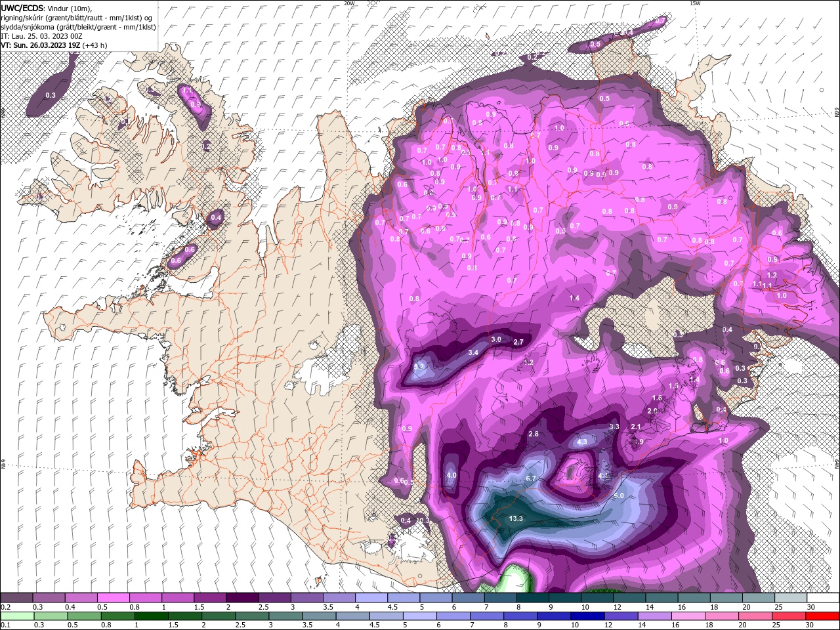This screenshot has height=630, width=840.
Task: Click the 2.1 value label
Action: click(x=635, y=427)
